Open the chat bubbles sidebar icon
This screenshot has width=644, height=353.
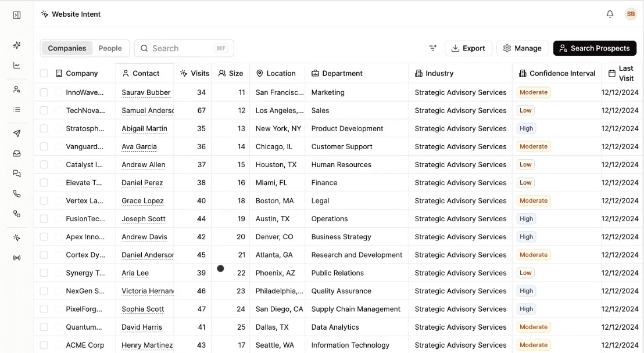pyautogui.click(x=17, y=174)
